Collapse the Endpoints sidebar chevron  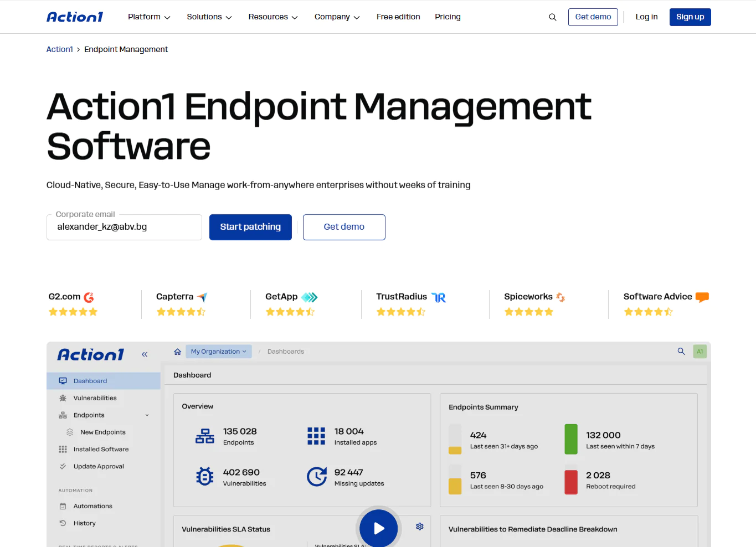147,415
